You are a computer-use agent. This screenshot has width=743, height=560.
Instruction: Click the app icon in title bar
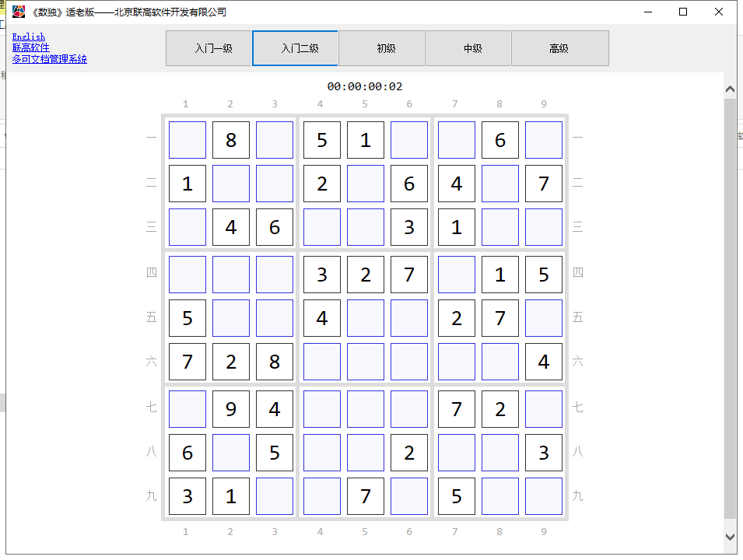click(x=19, y=12)
